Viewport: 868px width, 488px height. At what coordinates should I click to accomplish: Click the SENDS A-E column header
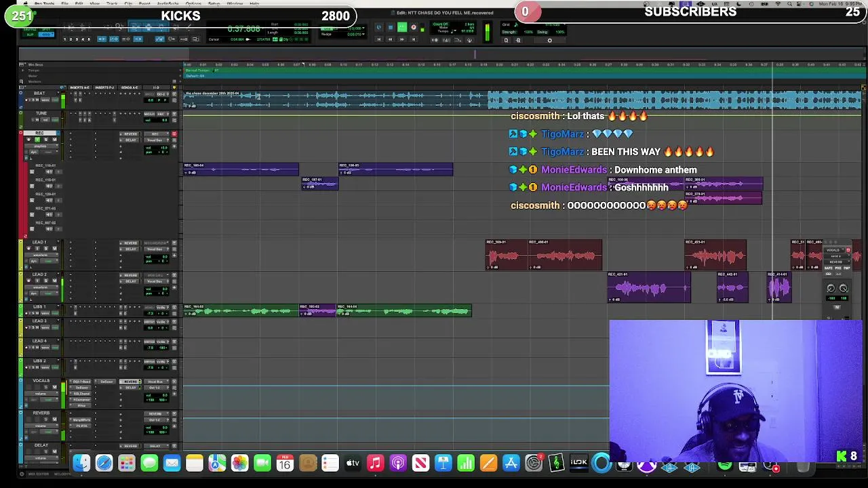click(x=129, y=87)
